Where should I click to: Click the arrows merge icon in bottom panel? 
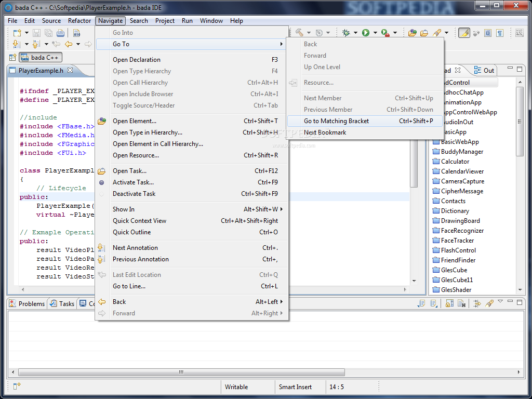tap(477, 303)
